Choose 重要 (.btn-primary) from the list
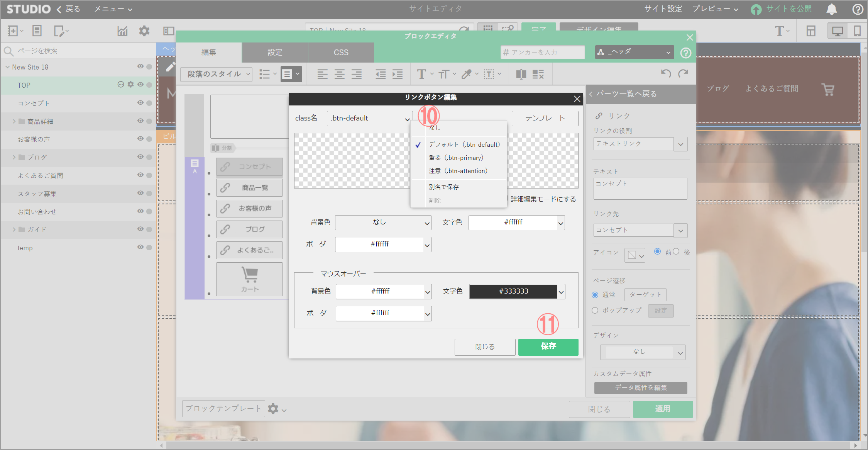 [456, 158]
